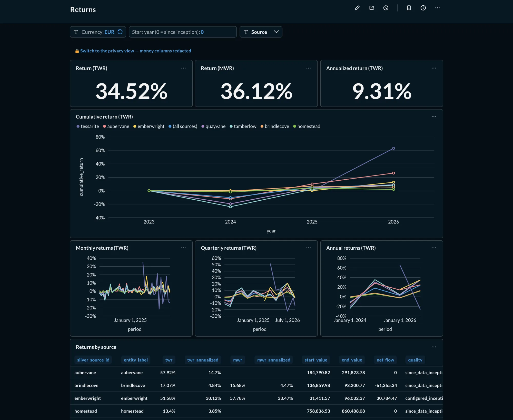
Task: Open Return (TWR) card ellipsis menu
Action: [x=183, y=68]
